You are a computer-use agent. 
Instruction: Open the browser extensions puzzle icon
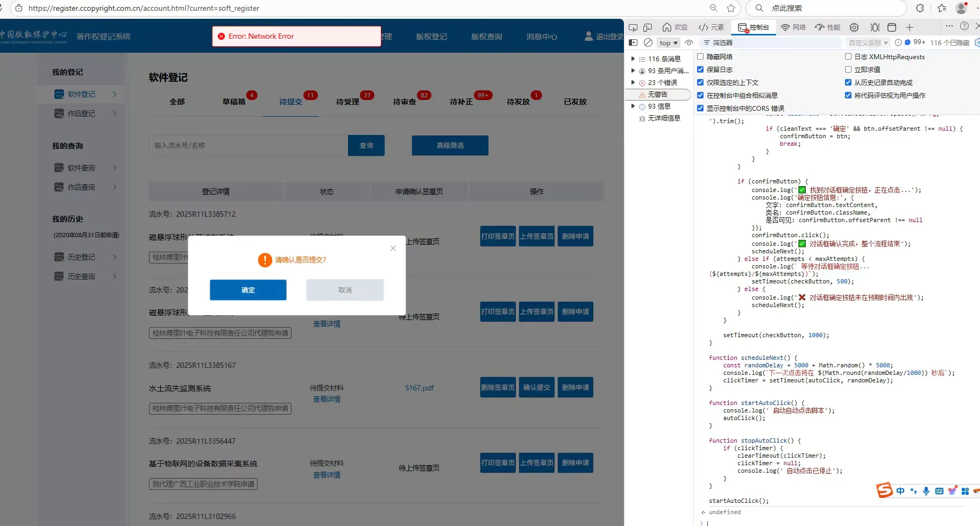[920, 8]
